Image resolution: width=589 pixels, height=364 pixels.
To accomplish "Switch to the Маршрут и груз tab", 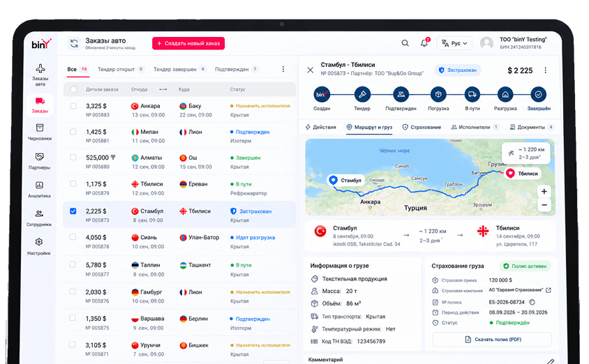I will [x=369, y=127].
